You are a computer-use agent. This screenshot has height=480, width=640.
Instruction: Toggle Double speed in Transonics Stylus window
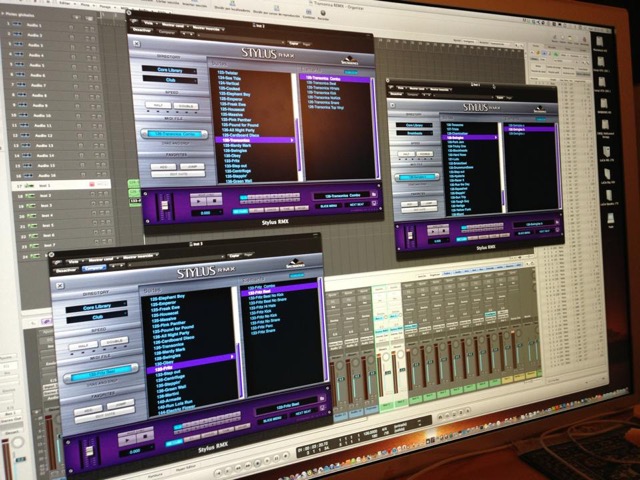(186, 106)
